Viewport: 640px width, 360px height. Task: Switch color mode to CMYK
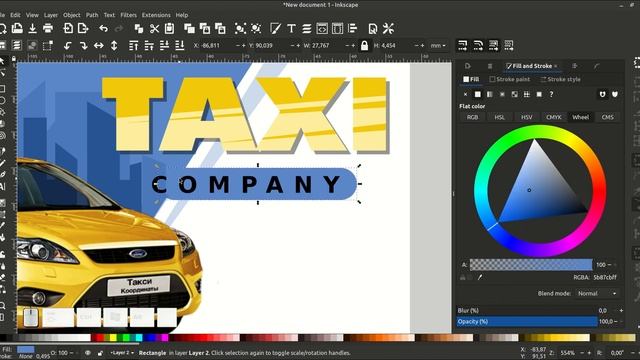tap(553, 117)
